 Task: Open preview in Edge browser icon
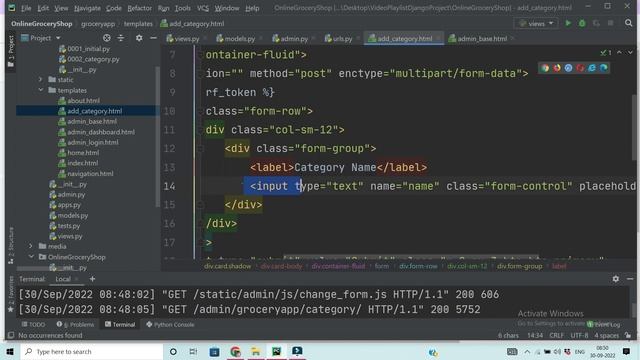603,68
